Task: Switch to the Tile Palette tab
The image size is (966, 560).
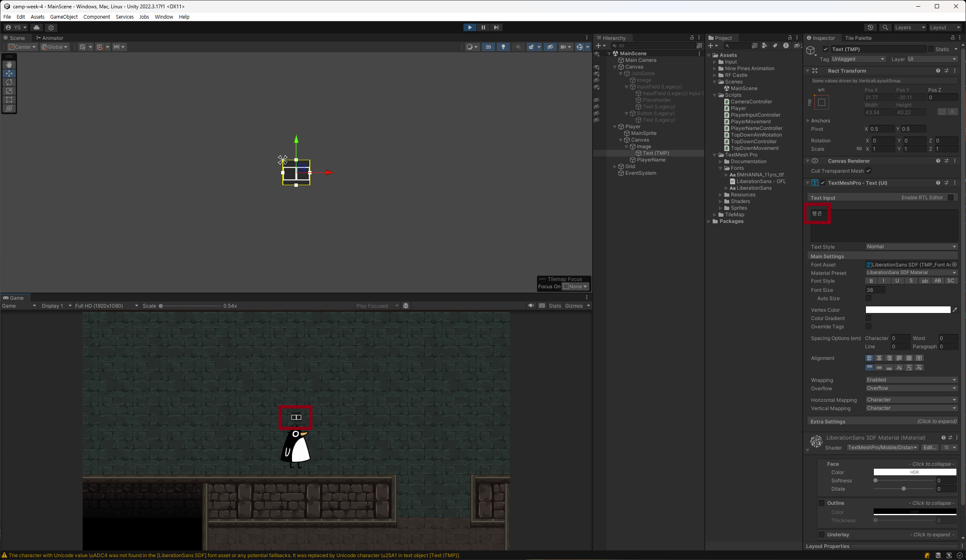Action: (858, 38)
